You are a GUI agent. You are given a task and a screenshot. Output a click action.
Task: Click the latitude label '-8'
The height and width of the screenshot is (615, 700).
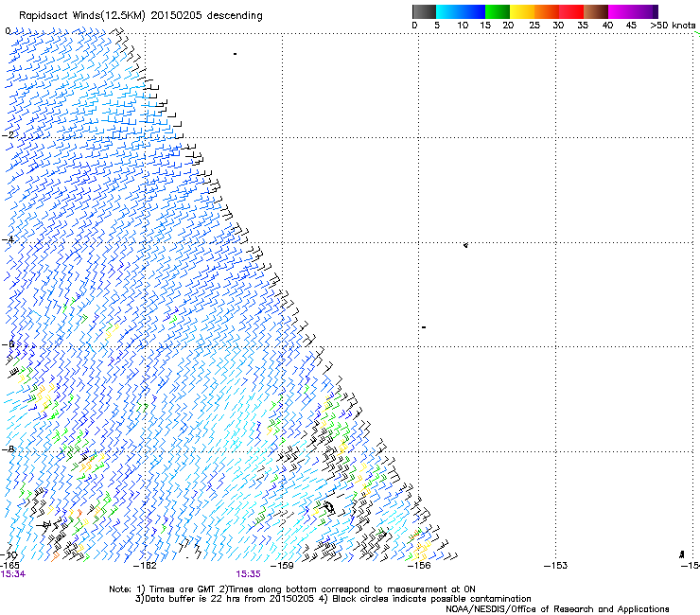tap(8, 449)
